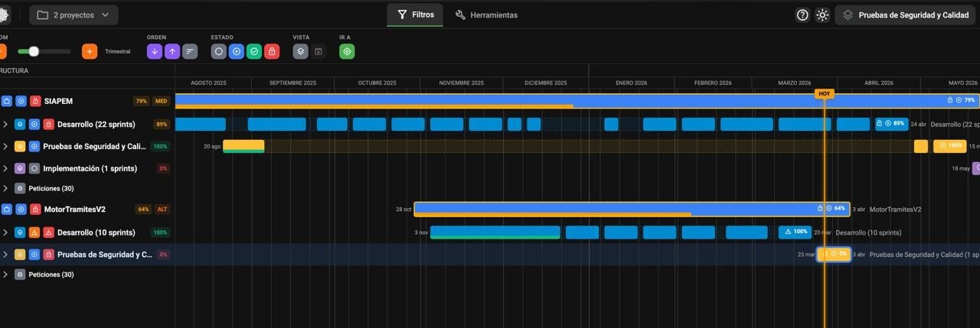Click the ENERO 2026 month header
Screen dimensions: 980x328
pyautogui.click(x=631, y=83)
